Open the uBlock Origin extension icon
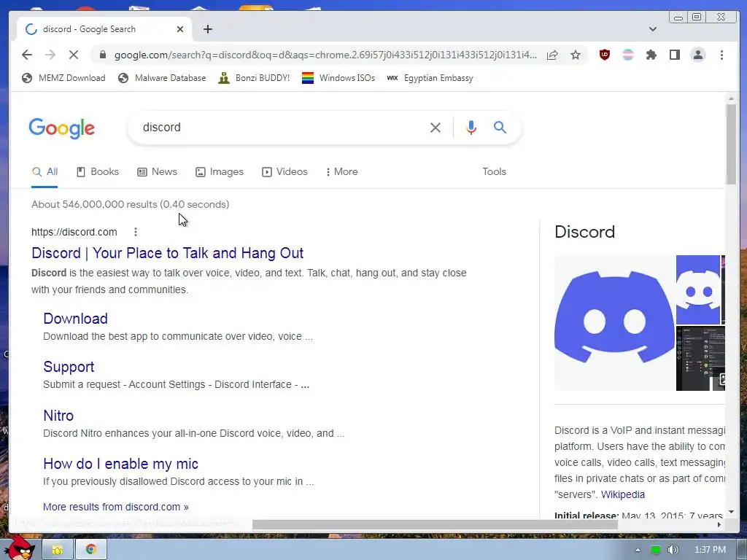The image size is (747, 560). pos(605,55)
